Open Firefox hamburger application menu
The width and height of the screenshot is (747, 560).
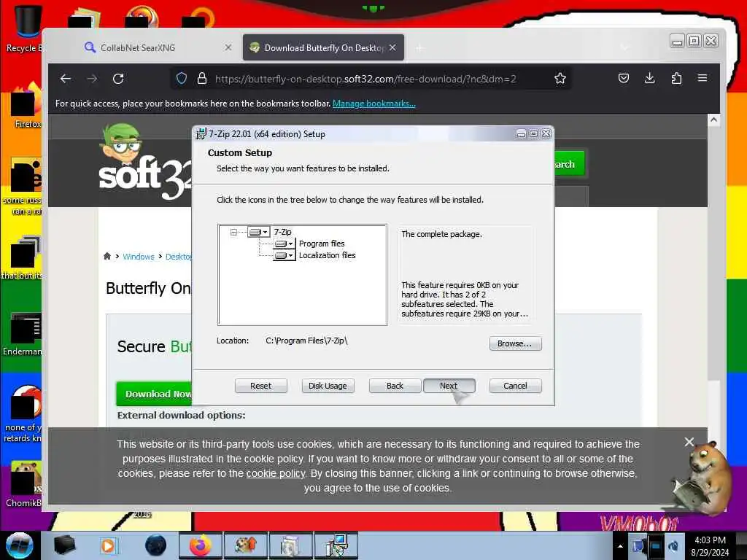(x=703, y=79)
